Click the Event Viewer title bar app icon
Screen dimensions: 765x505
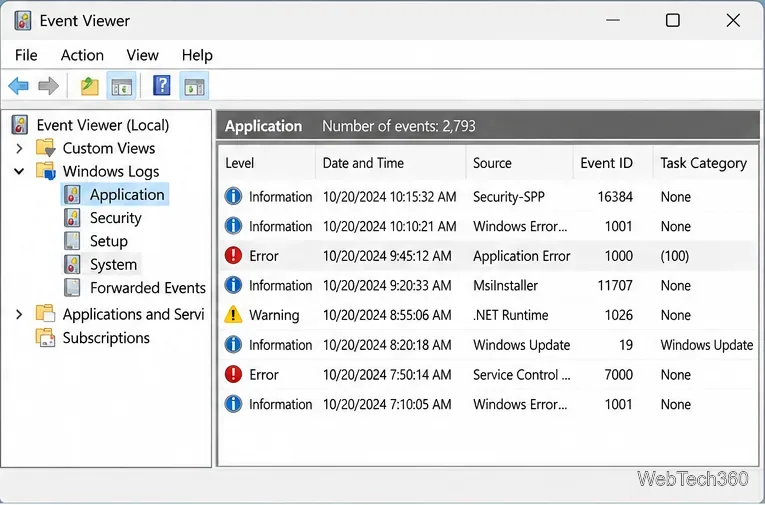pos(23,20)
